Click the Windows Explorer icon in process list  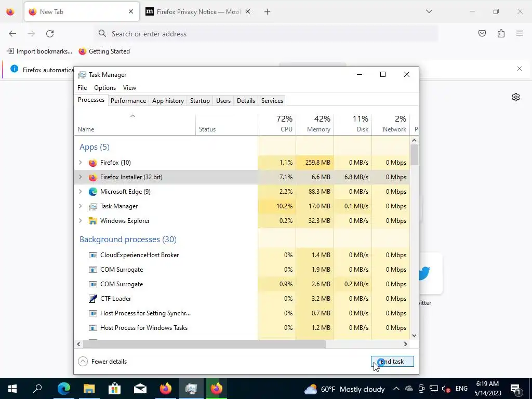(x=92, y=221)
